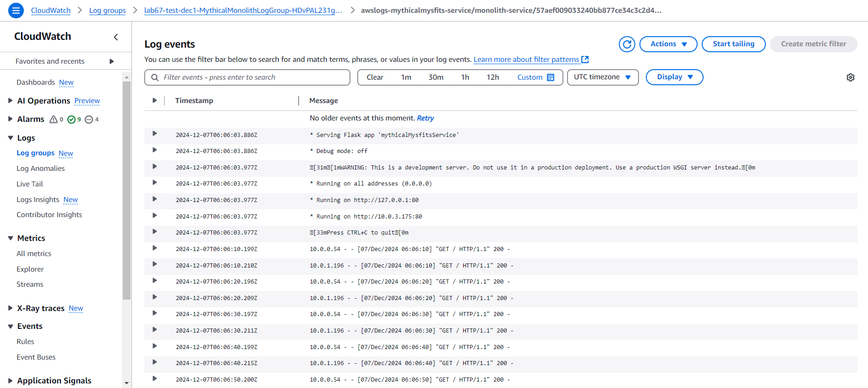Click the search magnifier icon in filter bar

[x=155, y=77]
